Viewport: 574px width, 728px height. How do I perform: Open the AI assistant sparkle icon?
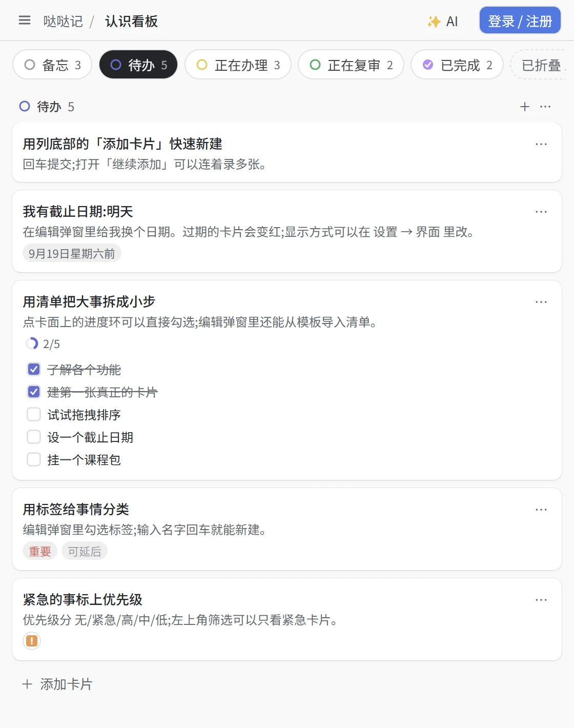434,22
